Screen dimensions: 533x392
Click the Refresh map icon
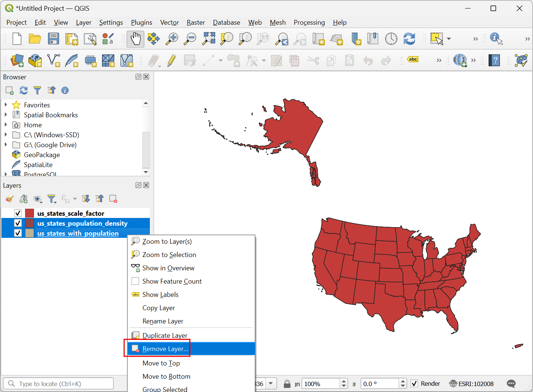coord(409,39)
